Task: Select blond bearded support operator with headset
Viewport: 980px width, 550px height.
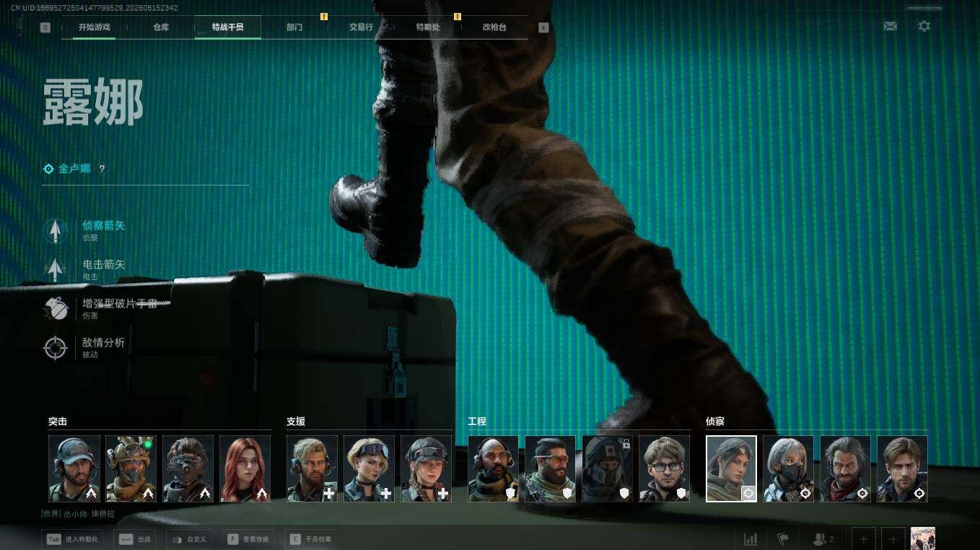Action: [312, 468]
